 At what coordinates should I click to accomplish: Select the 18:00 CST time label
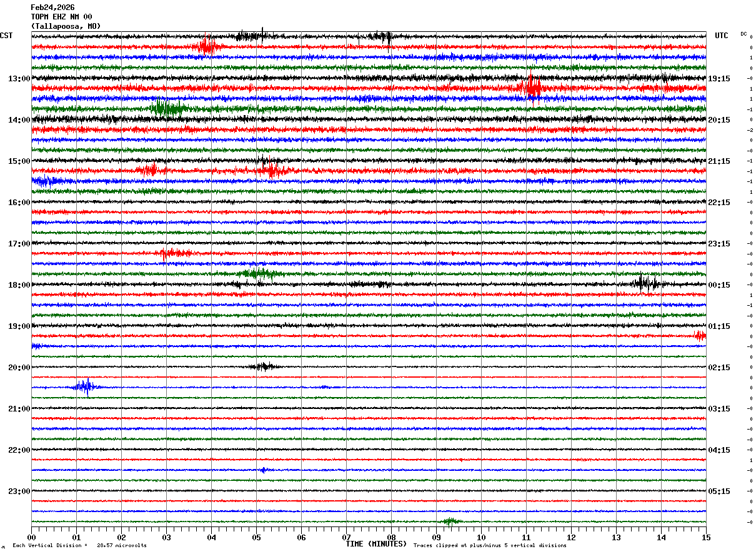[19, 285]
